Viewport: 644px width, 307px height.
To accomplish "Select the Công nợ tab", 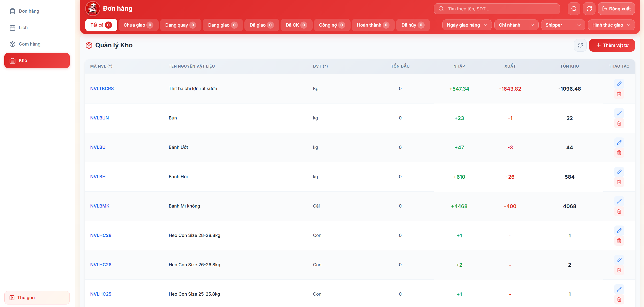I will click(x=332, y=25).
